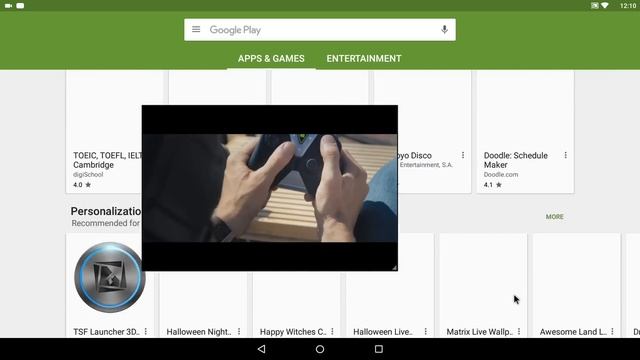Viewport: 640px width, 360px height.
Task: Open overflow menu for TSF Launcher 3D
Action: [146, 331]
